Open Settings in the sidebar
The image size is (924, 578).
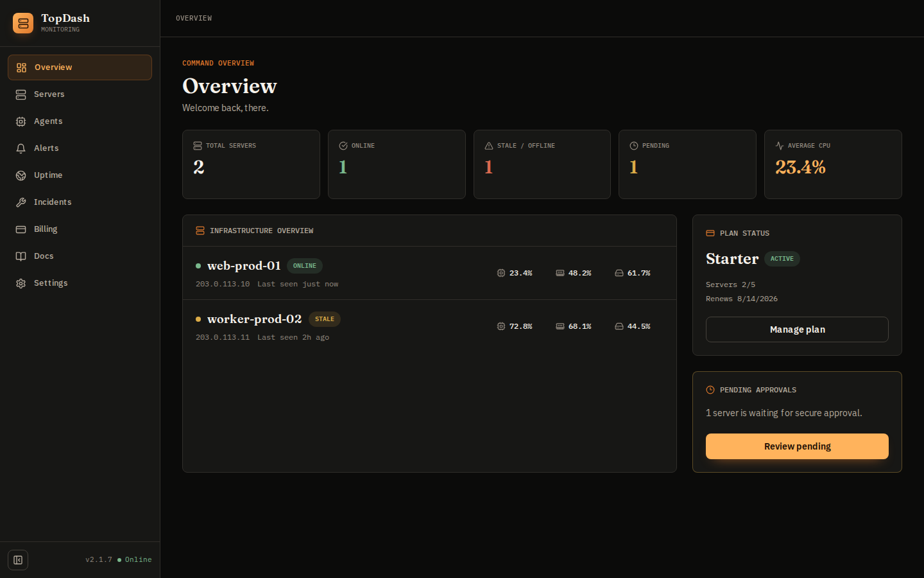tap(80, 283)
